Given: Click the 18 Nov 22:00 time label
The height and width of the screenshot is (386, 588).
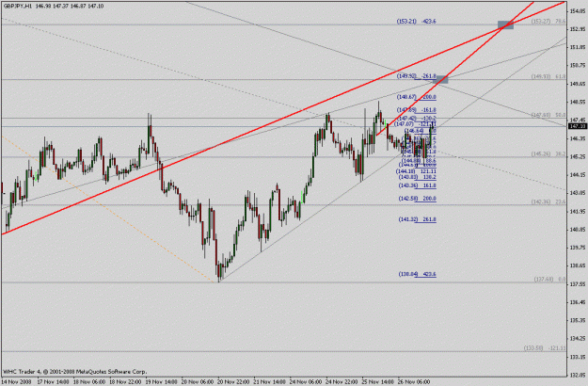Looking at the screenshot, I should (125, 381).
